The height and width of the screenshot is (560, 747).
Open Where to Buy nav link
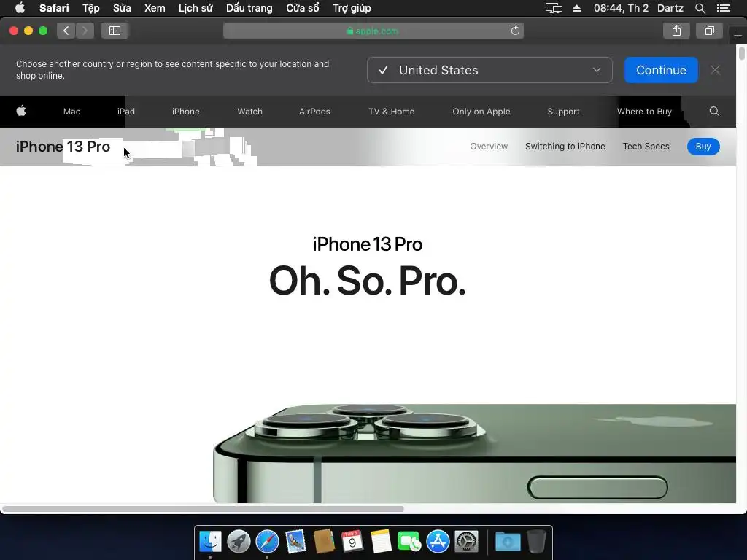click(644, 112)
